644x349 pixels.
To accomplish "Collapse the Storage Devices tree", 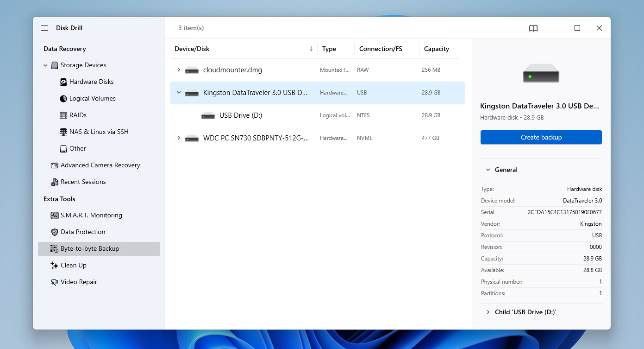I will click(45, 65).
